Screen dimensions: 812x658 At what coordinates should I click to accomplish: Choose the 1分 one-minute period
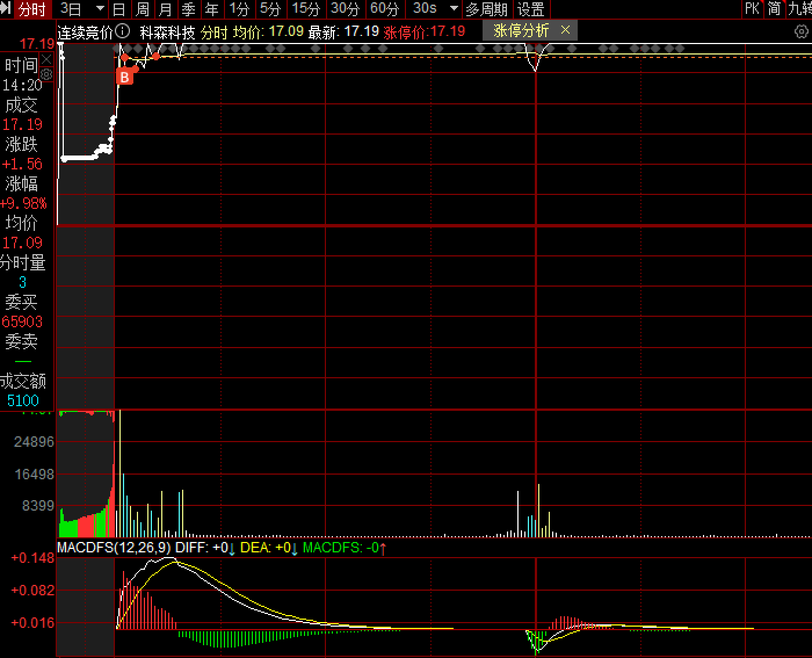pos(239,9)
